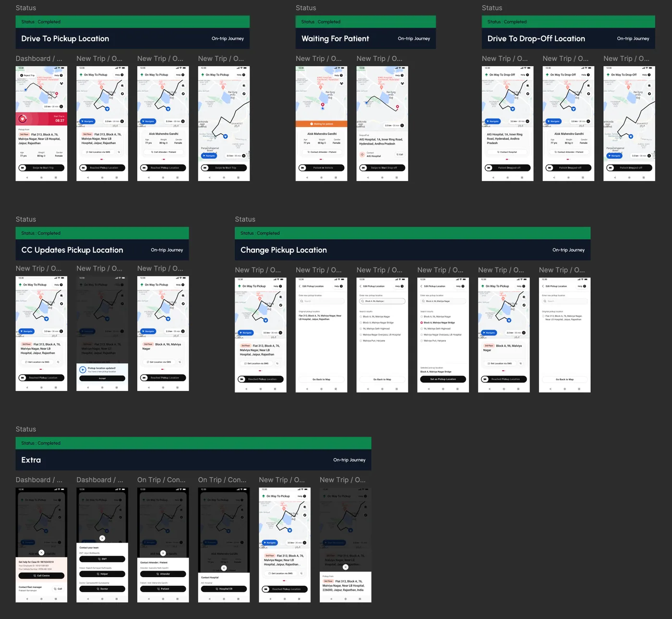Click the Call Centre button
The width and height of the screenshot is (672, 619).
41,575
